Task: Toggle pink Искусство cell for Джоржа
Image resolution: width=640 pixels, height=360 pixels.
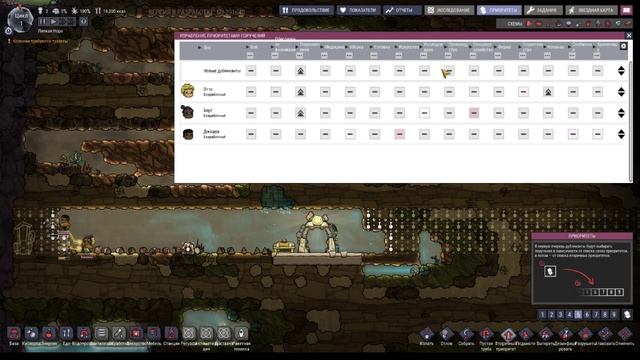Action: click(400, 134)
